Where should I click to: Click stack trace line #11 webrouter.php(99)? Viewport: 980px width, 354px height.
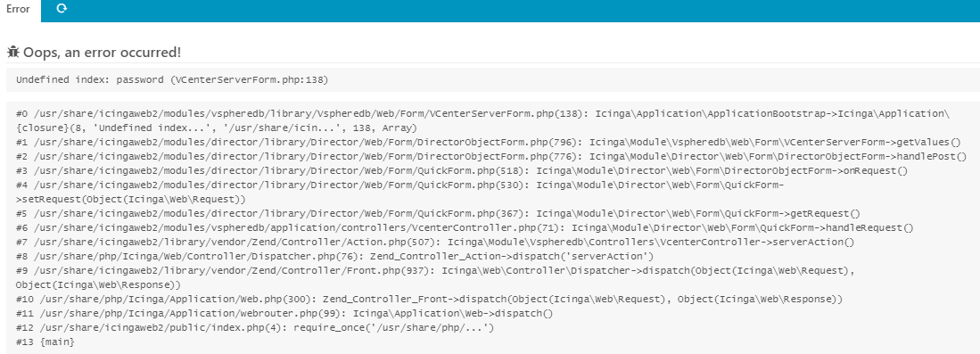point(285,314)
